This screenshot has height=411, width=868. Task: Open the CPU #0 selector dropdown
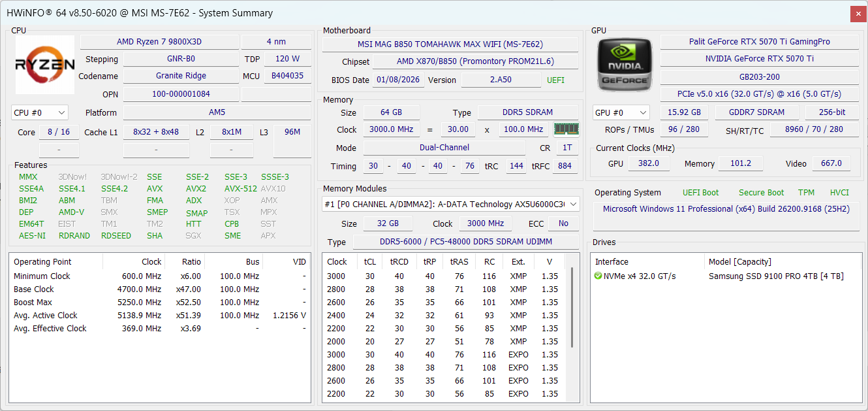[39, 112]
